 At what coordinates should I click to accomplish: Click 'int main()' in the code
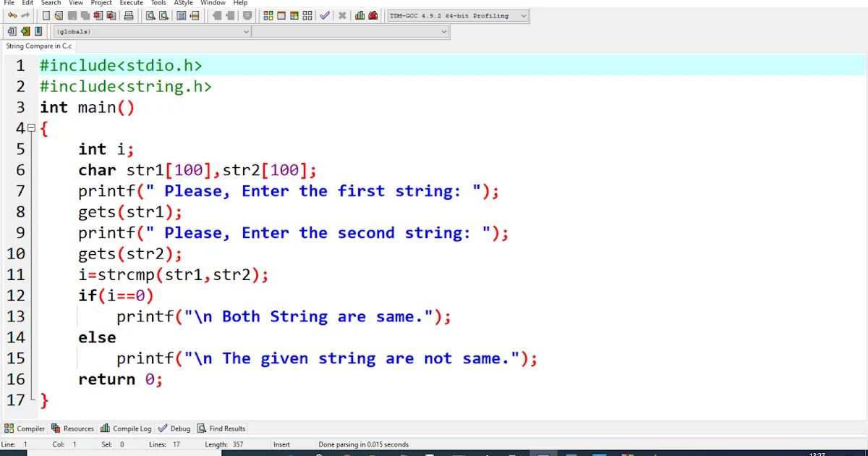(88, 108)
